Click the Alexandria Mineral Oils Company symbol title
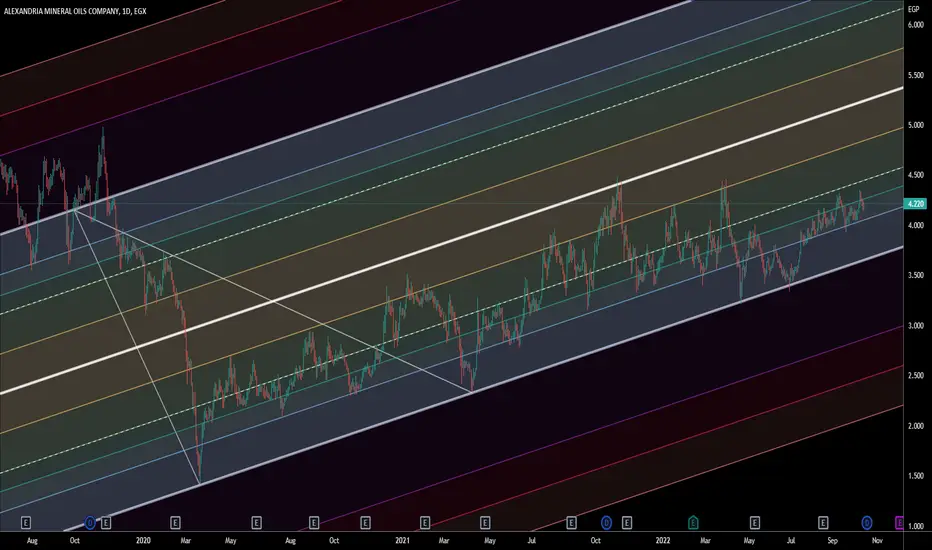The height and width of the screenshot is (550, 932). click(x=75, y=11)
